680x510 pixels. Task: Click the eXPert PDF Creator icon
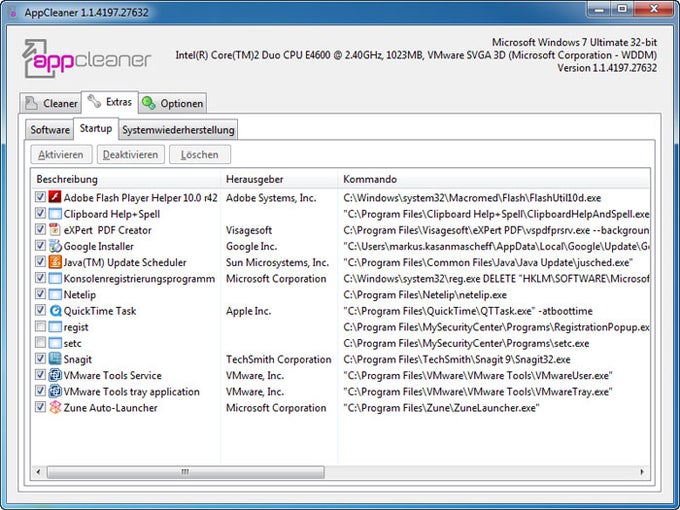55,230
